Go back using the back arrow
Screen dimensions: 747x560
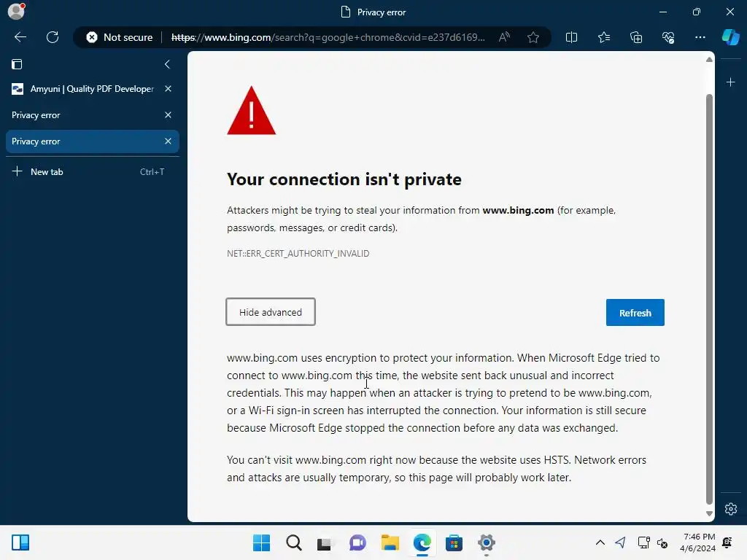point(20,37)
